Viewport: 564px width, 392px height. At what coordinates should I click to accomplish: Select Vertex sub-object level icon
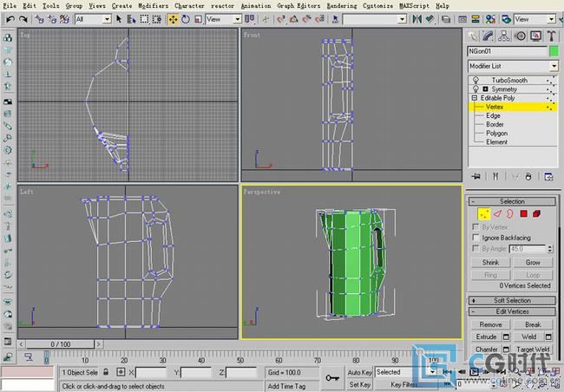tap(484, 214)
